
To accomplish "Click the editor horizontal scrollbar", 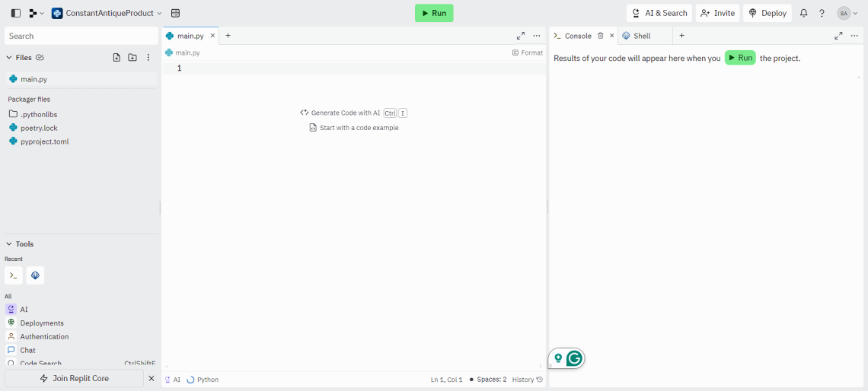I will (354, 367).
